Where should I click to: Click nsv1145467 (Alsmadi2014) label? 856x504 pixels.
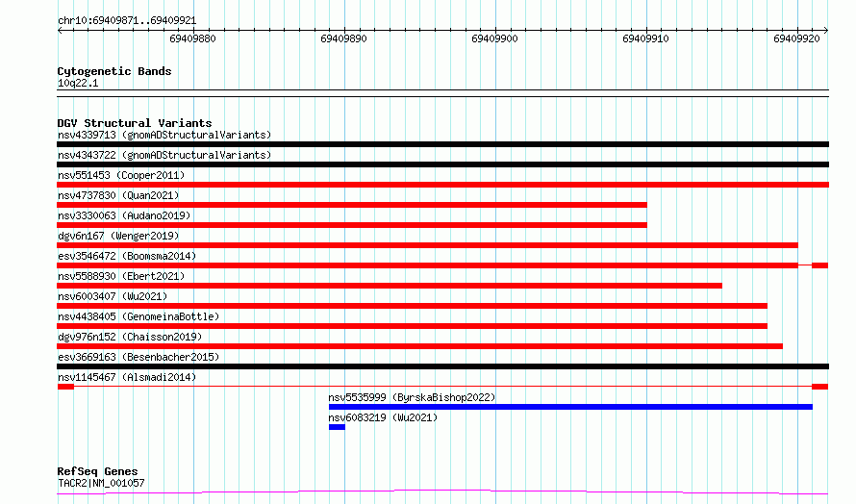(127, 377)
